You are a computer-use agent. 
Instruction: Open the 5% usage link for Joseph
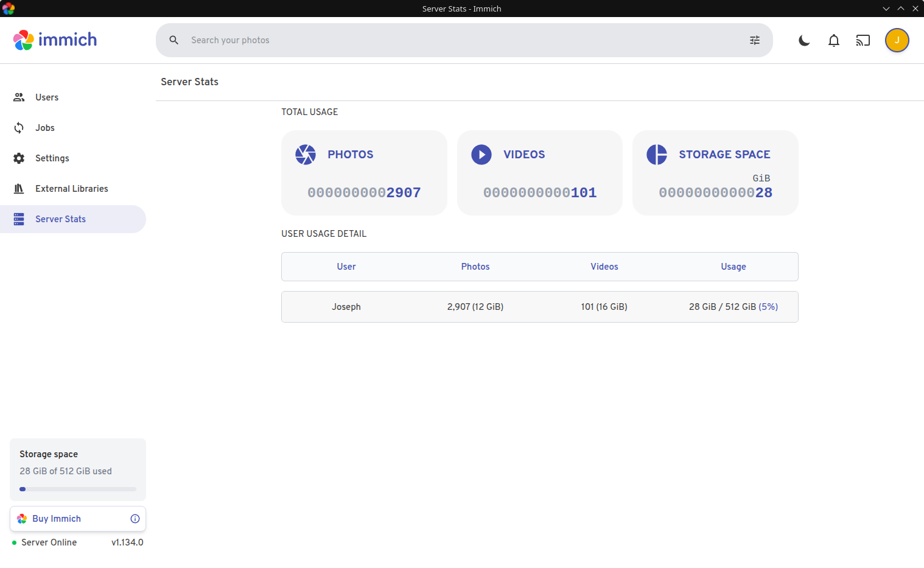click(x=768, y=306)
